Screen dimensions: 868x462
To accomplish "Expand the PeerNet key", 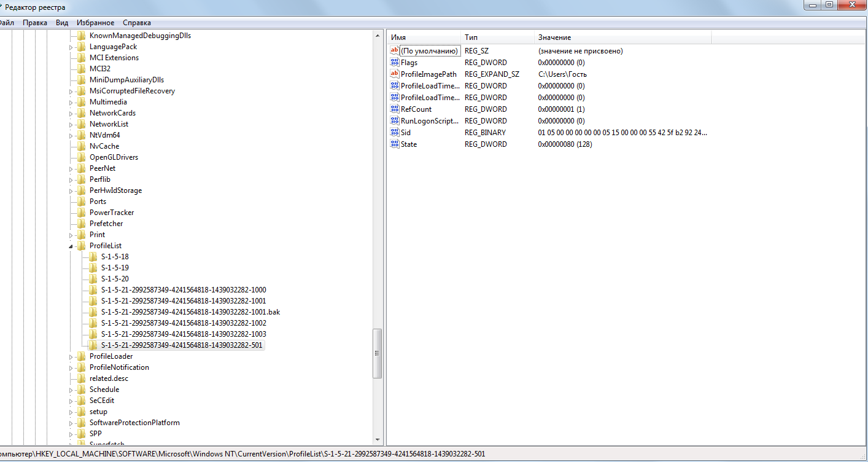I will (71, 169).
